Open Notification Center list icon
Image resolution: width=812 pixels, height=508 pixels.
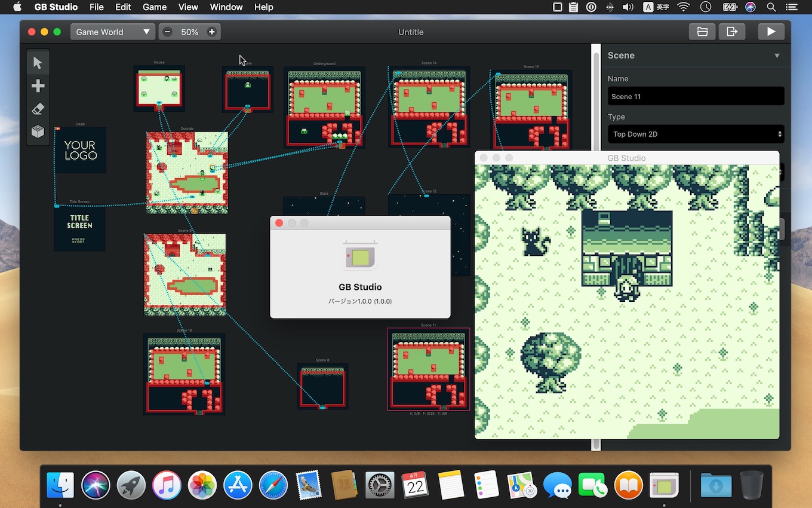pos(791,7)
